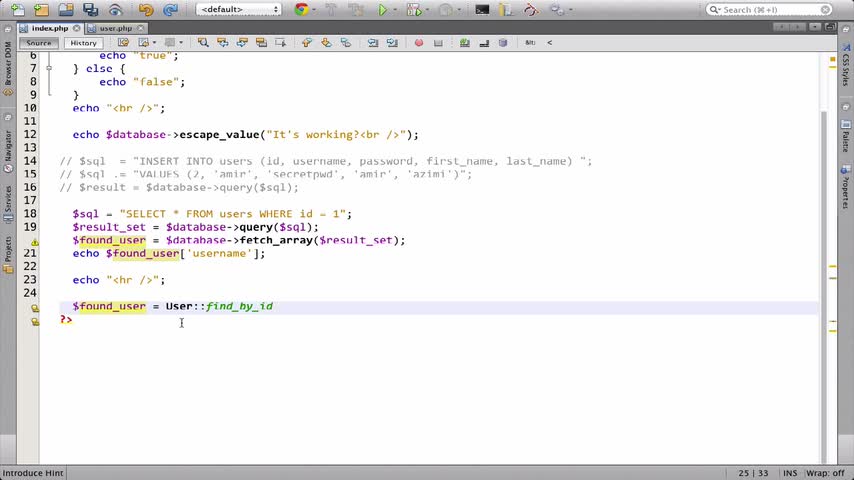Open the browser selection dropdown arrow
This screenshot has height=480, width=854.
[x=314, y=10]
